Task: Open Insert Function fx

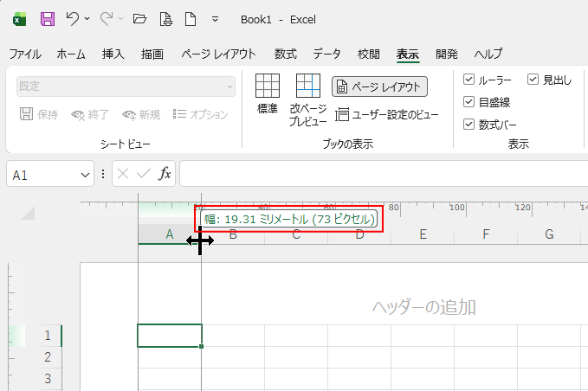Action: point(165,174)
